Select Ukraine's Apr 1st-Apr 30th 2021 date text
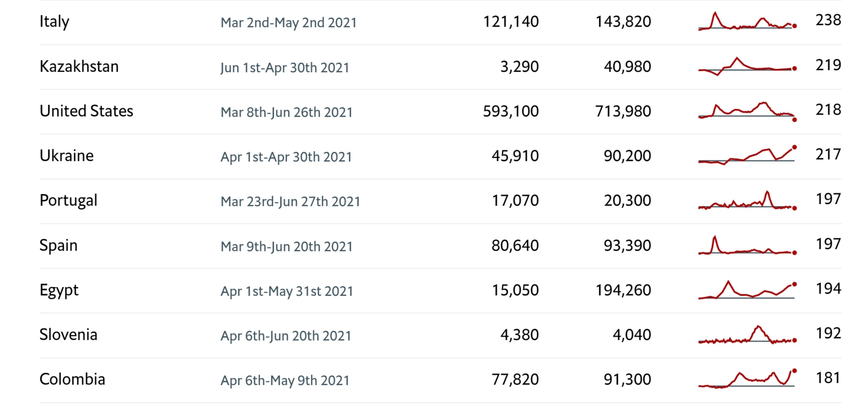 [286, 157]
